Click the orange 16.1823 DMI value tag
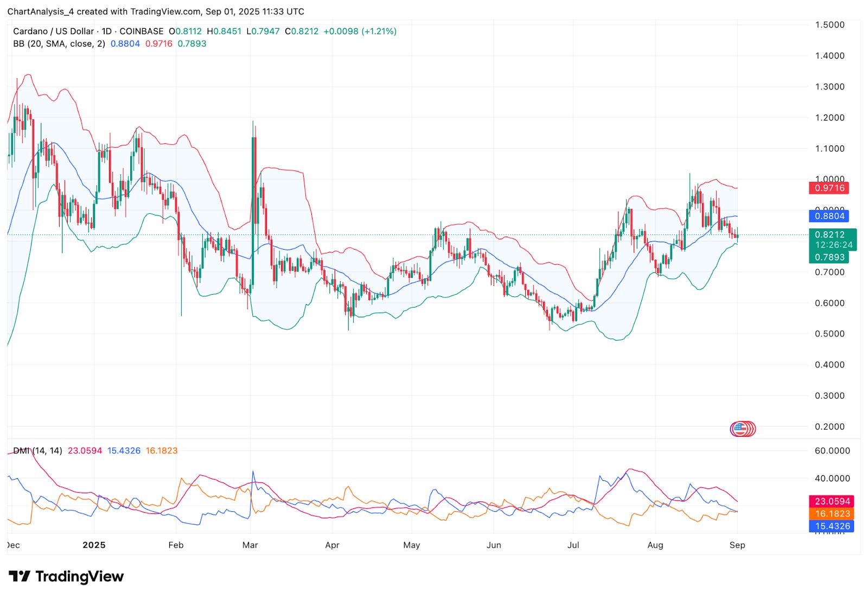Screen dimensions: 868x598 (831, 514)
